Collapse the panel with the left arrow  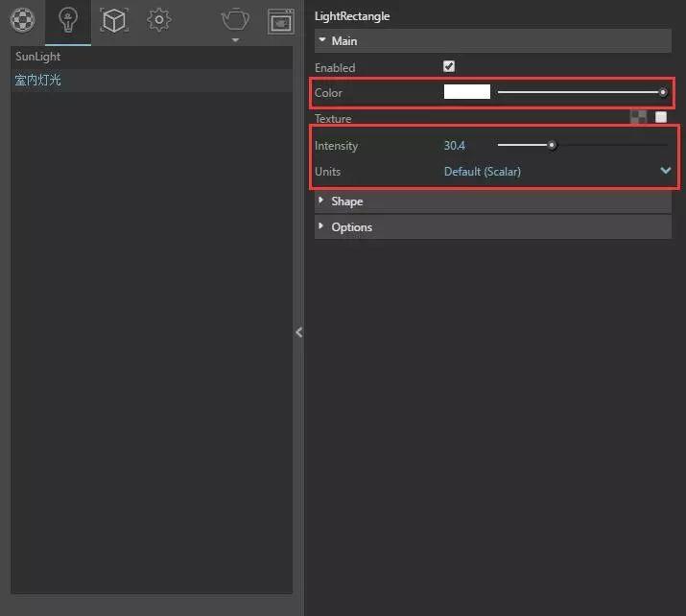[298, 333]
